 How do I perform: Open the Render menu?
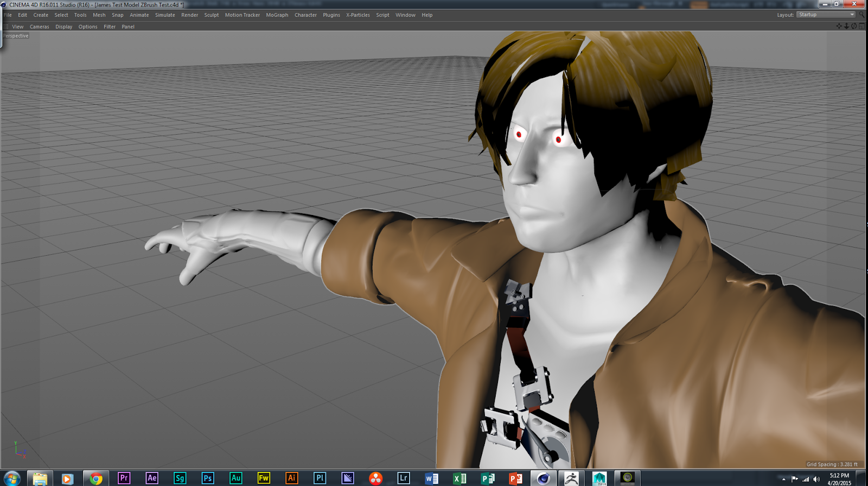[x=190, y=15]
